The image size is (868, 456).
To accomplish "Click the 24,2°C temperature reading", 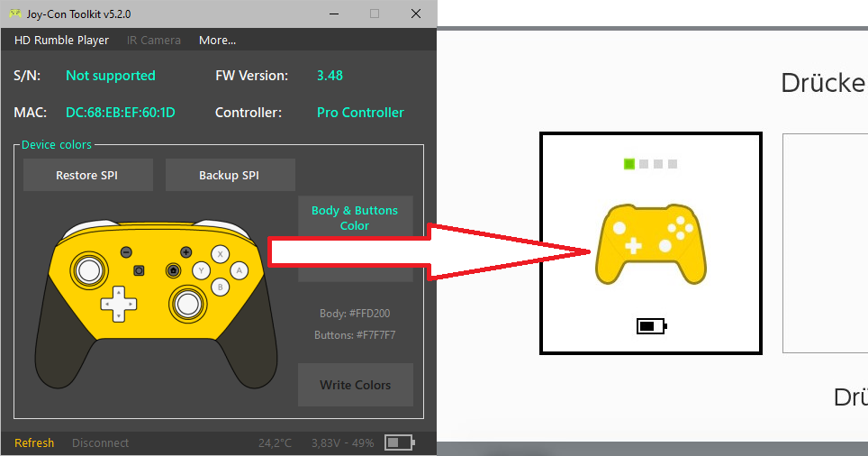I will [x=275, y=443].
